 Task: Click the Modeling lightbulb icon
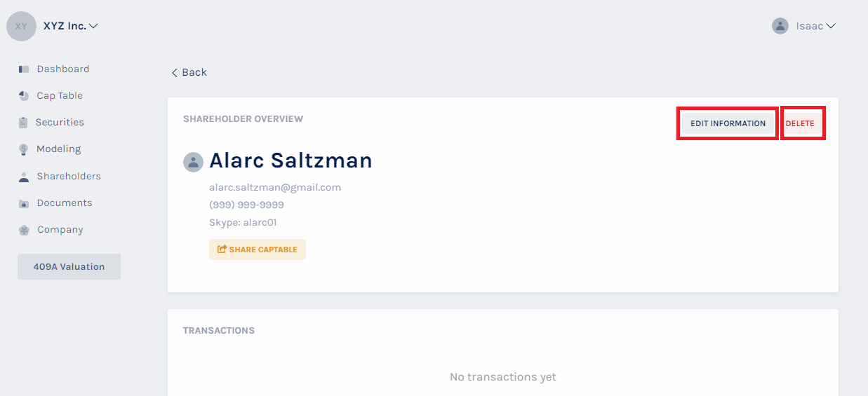[x=24, y=149]
